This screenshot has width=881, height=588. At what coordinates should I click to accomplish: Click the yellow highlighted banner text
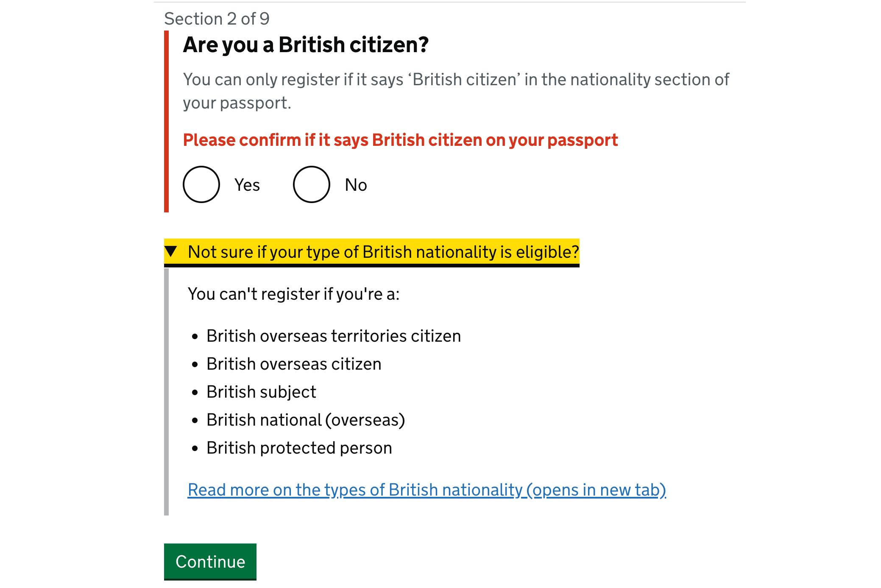[x=384, y=251]
